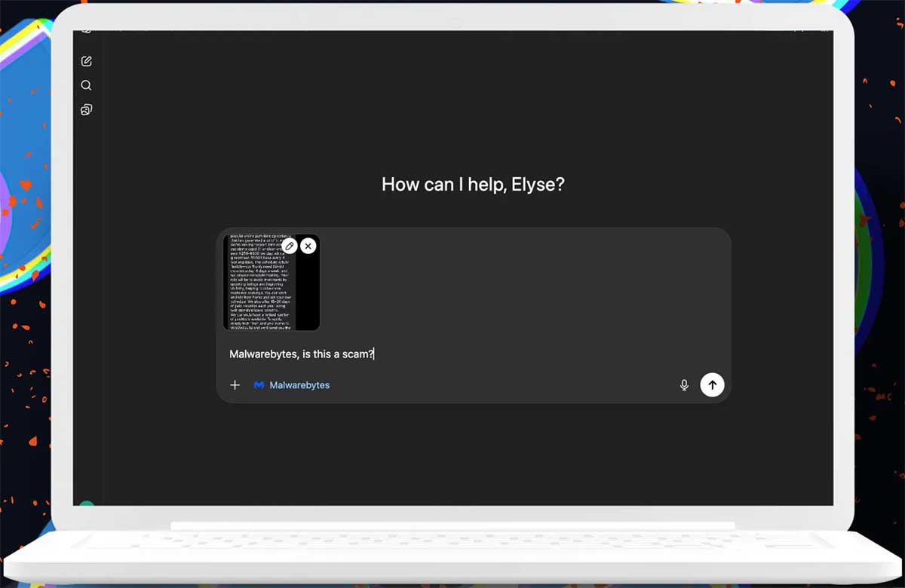905x588 pixels.
Task: Open the attachment options via the plus control
Action: point(235,384)
